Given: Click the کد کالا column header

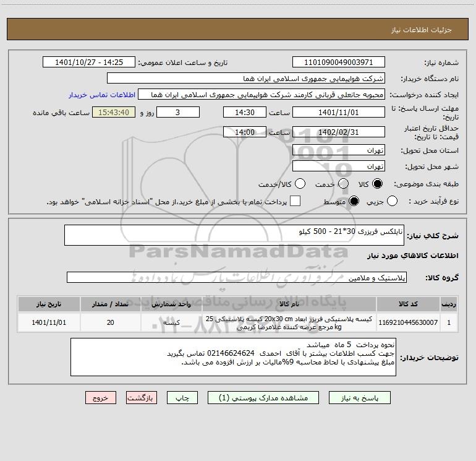Looking at the screenshot, I should (x=408, y=304).
